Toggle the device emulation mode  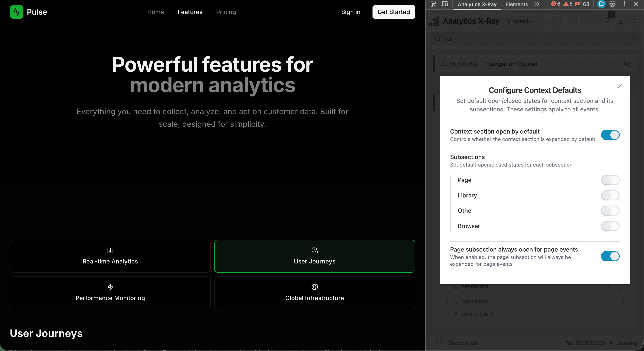click(445, 4)
